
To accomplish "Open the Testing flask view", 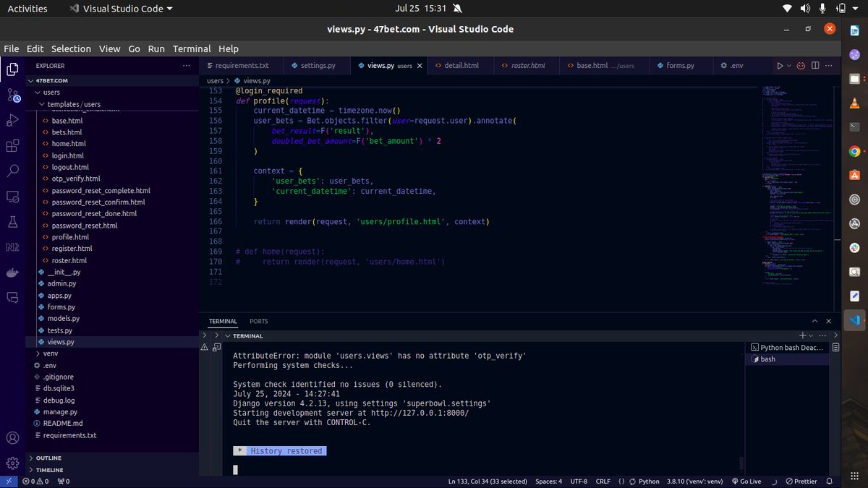I will click(x=12, y=221).
